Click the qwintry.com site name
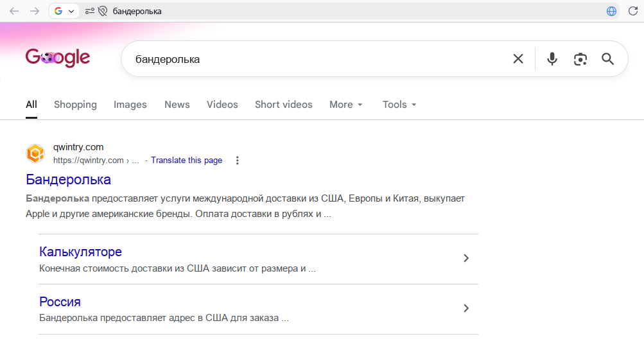The image size is (644, 339). coord(78,146)
